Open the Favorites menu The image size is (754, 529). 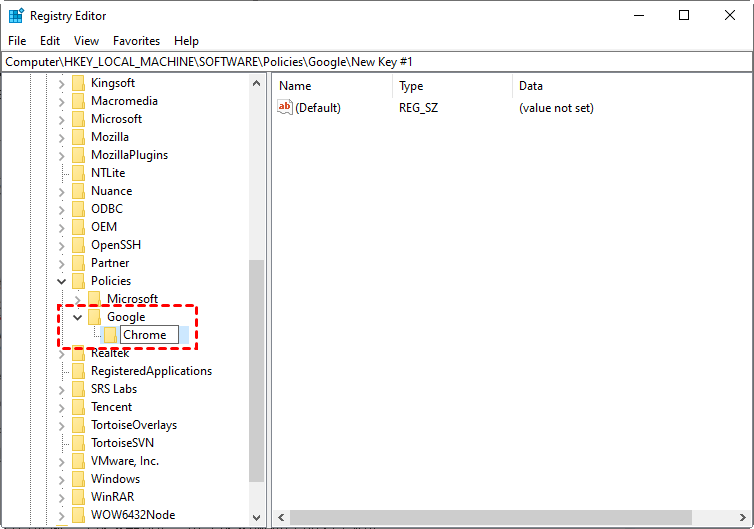[x=136, y=41]
